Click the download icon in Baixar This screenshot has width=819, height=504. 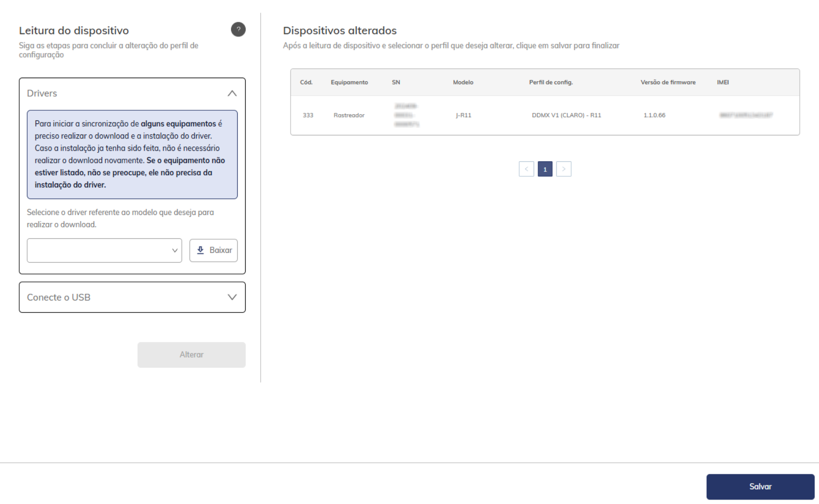[200, 250]
